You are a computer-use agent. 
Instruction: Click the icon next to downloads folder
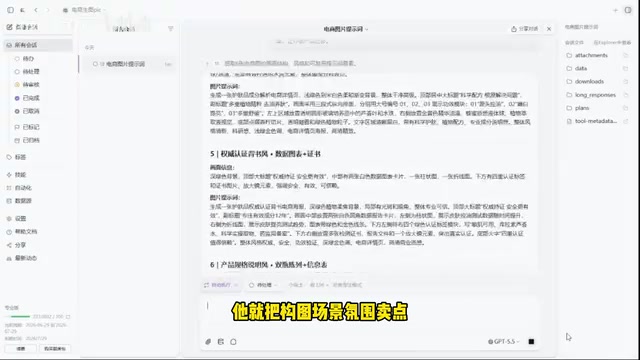[x=626, y=82]
